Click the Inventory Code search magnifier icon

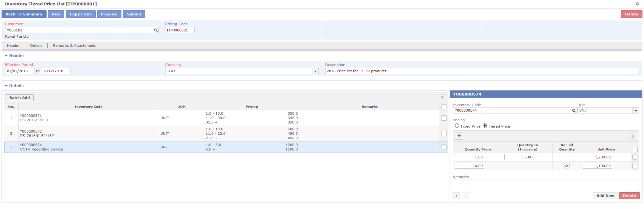pos(574,111)
